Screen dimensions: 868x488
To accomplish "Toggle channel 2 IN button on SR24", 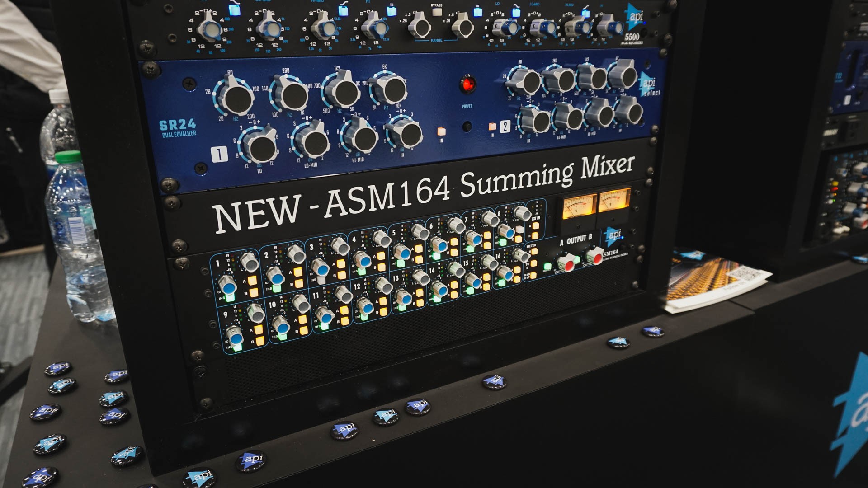I will (x=492, y=127).
